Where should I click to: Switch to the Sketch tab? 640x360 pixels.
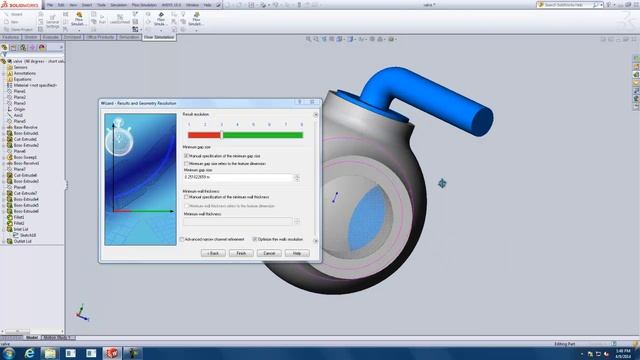31,37
